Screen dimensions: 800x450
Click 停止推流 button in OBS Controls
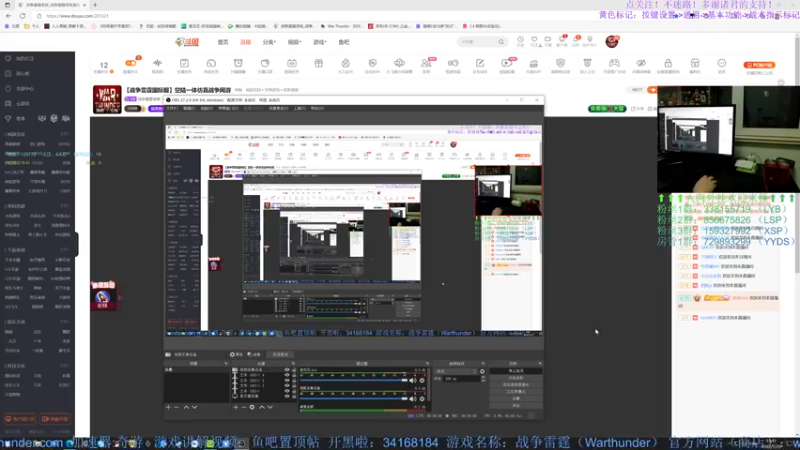click(x=515, y=371)
